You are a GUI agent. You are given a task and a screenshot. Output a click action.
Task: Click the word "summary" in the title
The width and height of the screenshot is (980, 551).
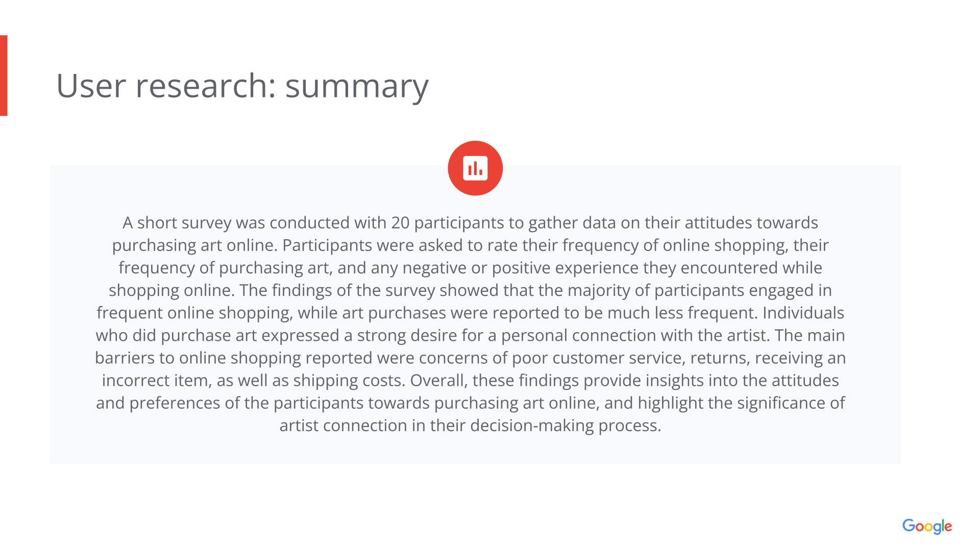(x=356, y=86)
